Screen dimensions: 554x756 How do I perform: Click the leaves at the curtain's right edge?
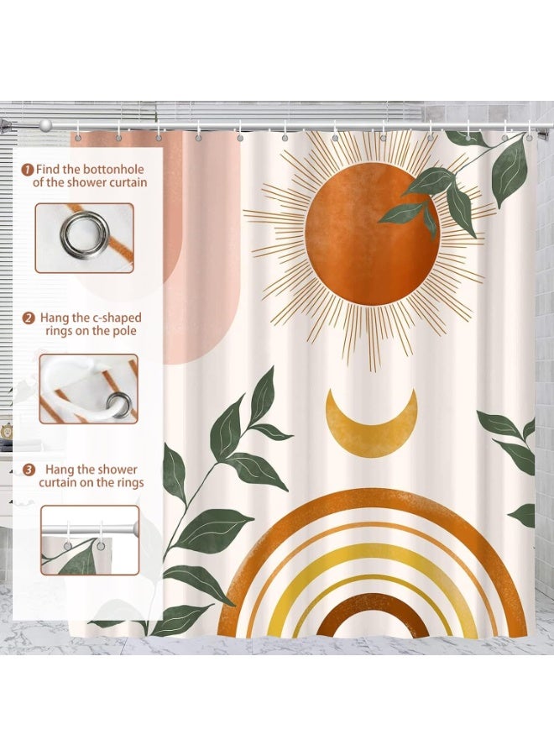[x=514, y=454]
